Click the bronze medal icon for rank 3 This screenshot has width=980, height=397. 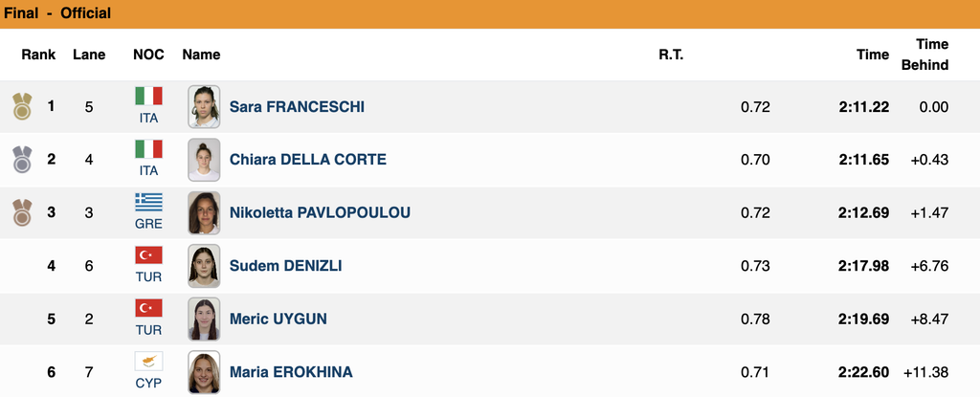point(22,212)
